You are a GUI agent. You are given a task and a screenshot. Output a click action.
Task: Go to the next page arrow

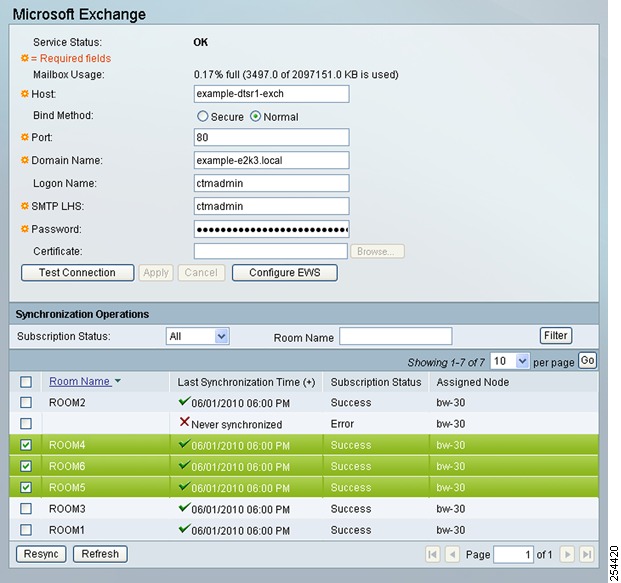click(x=567, y=554)
